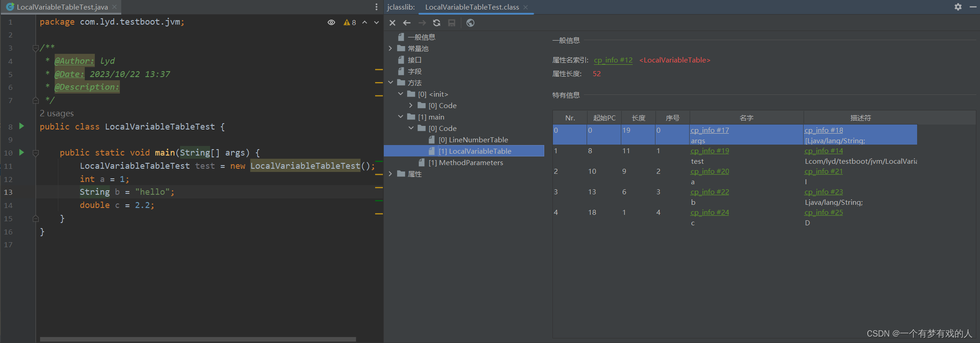Open the web browser globe icon
980x343 pixels.
(x=470, y=23)
